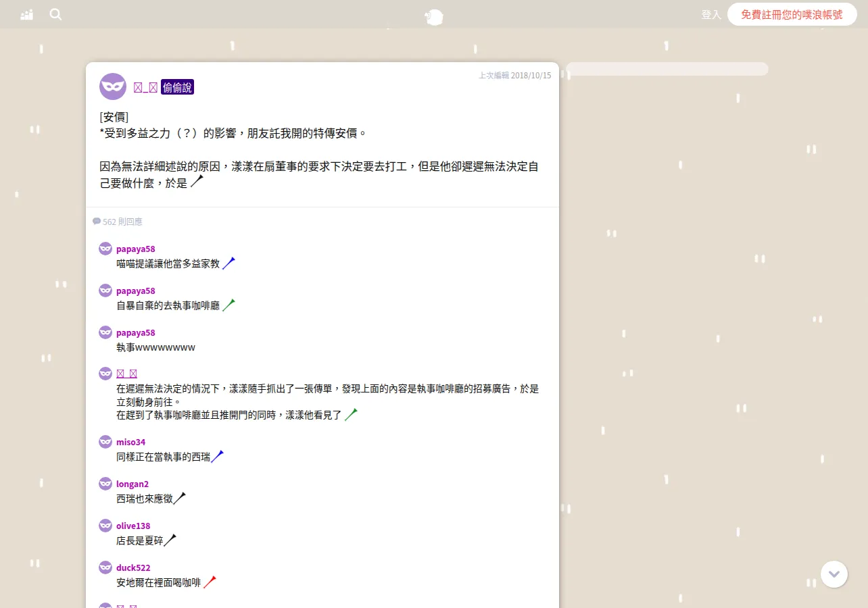Click blue dice emoticon after 當執事的西瑞
This screenshot has width=868, height=608.
(217, 457)
